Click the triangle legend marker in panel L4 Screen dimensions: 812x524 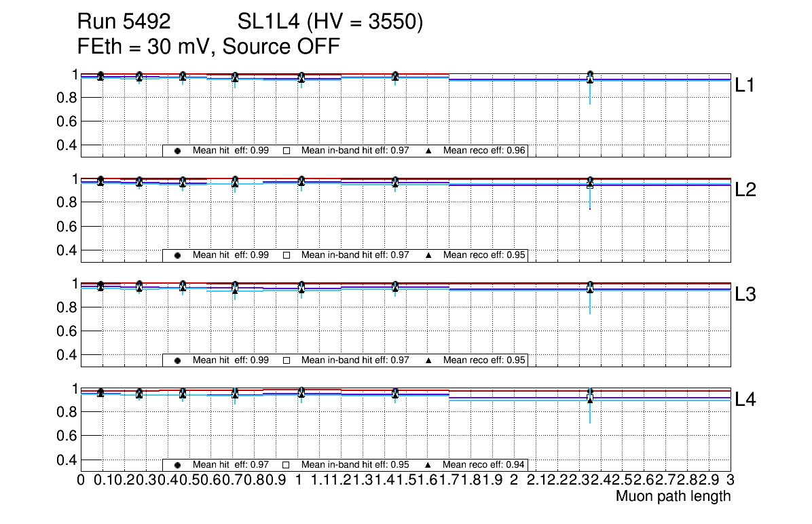click(429, 465)
